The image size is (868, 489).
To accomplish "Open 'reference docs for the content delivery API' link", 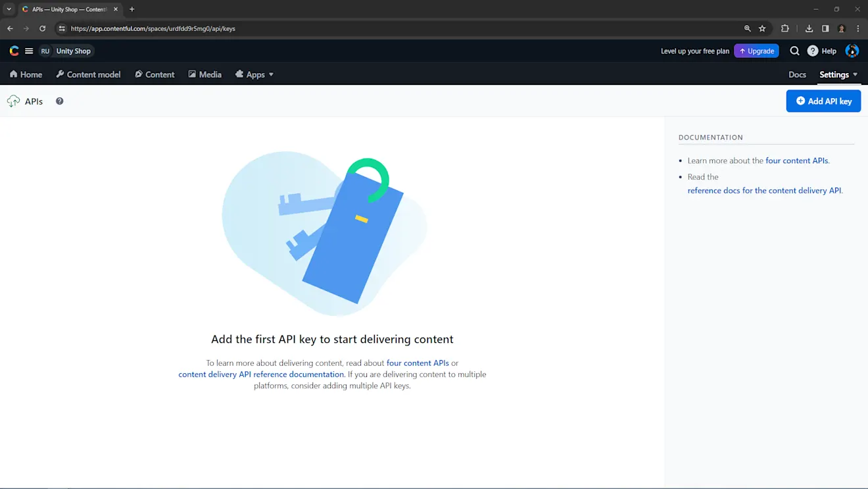I will point(764,190).
